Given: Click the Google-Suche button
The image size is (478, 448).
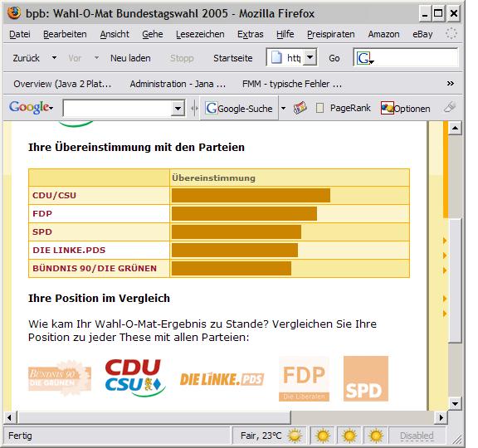Looking at the screenshot, I should 239,108.
